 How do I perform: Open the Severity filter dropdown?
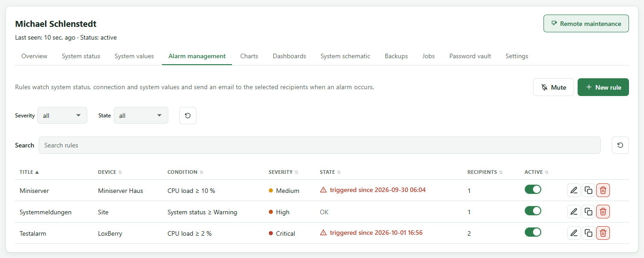click(x=62, y=116)
